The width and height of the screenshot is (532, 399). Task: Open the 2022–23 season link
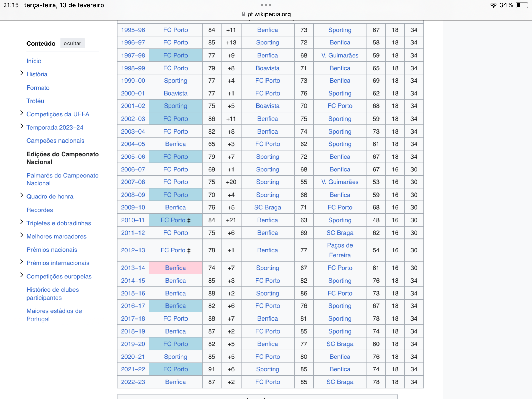click(133, 382)
